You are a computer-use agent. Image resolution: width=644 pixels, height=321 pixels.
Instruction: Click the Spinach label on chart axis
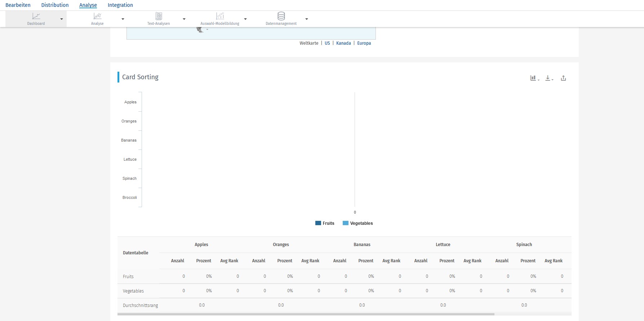coord(129,178)
